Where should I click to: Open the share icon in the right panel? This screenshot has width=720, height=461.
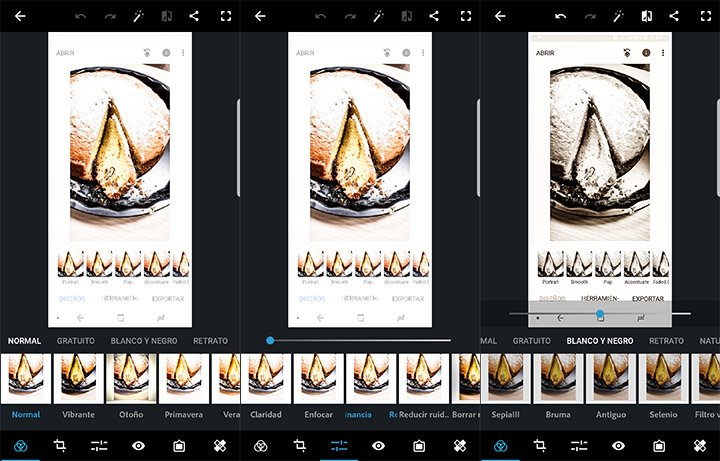(674, 16)
